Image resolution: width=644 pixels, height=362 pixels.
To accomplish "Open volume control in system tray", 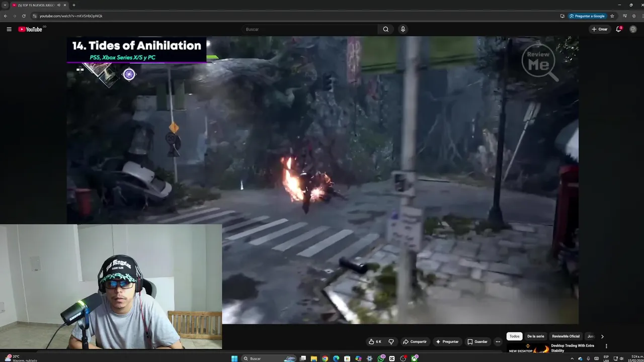I will [x=623, y=358].
